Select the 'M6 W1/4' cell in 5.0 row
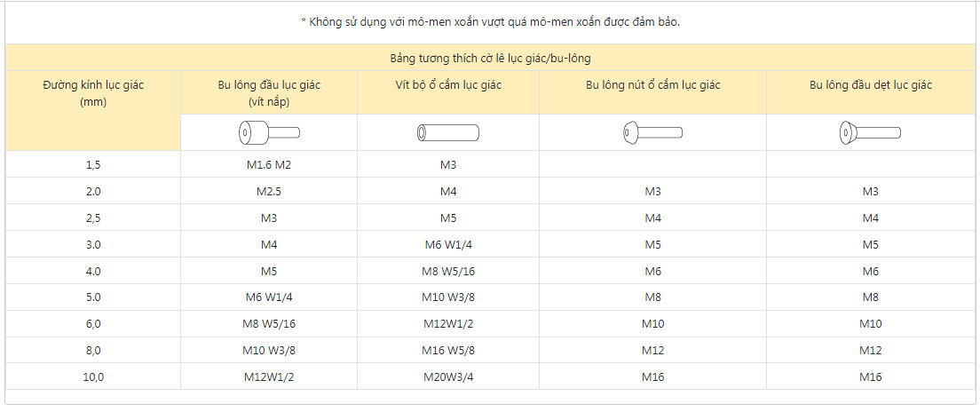 (269, 297)
